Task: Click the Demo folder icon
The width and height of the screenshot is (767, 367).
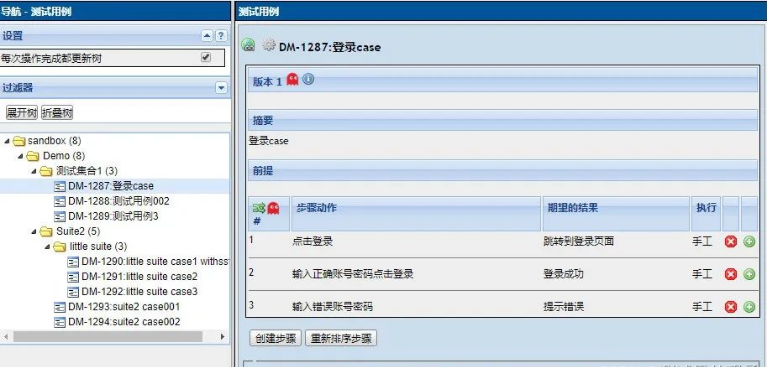Action: [33, 156]
